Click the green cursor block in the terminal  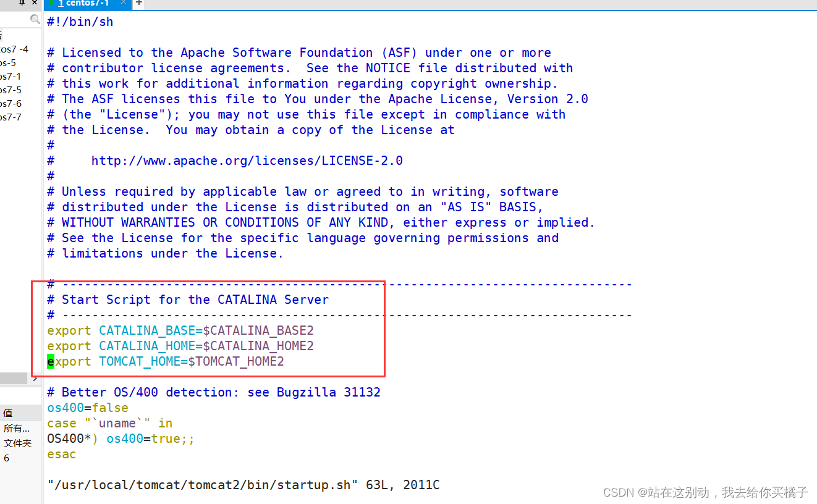50,361
